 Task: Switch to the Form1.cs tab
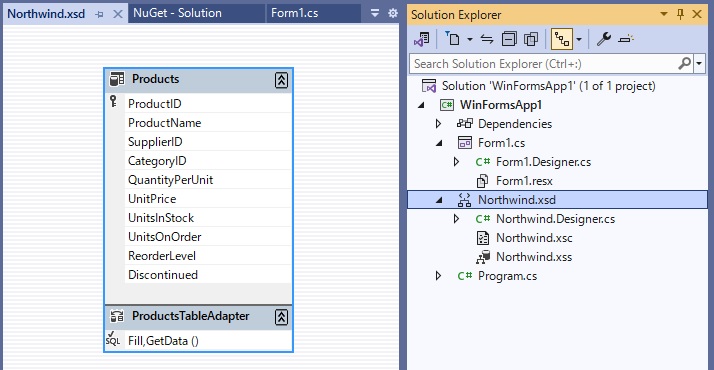point(294,13)
